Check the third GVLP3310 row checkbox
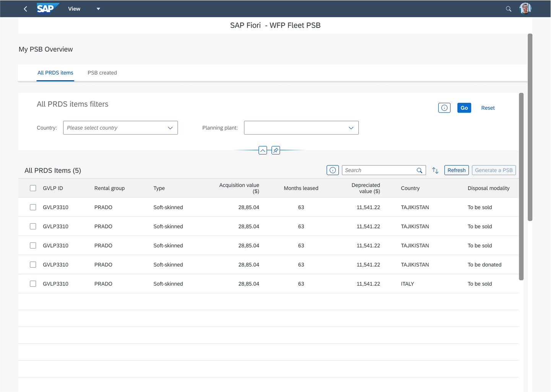551x392 pixels. (33, 246)
